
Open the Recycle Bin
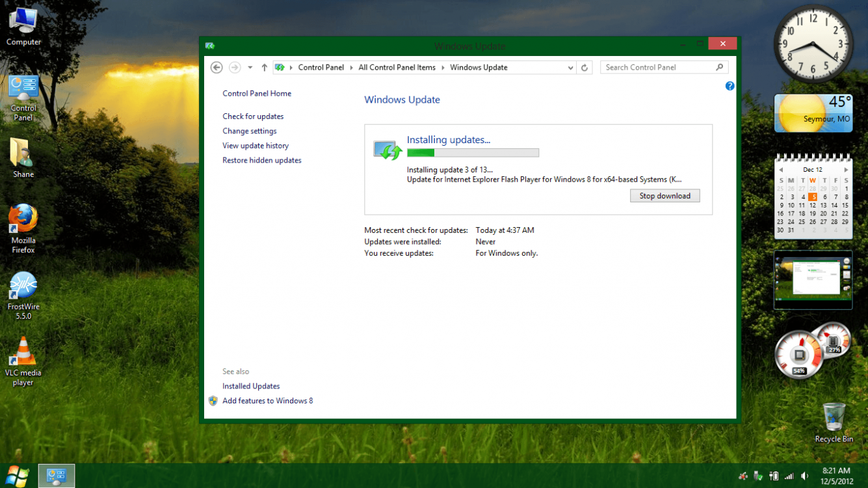834,423
